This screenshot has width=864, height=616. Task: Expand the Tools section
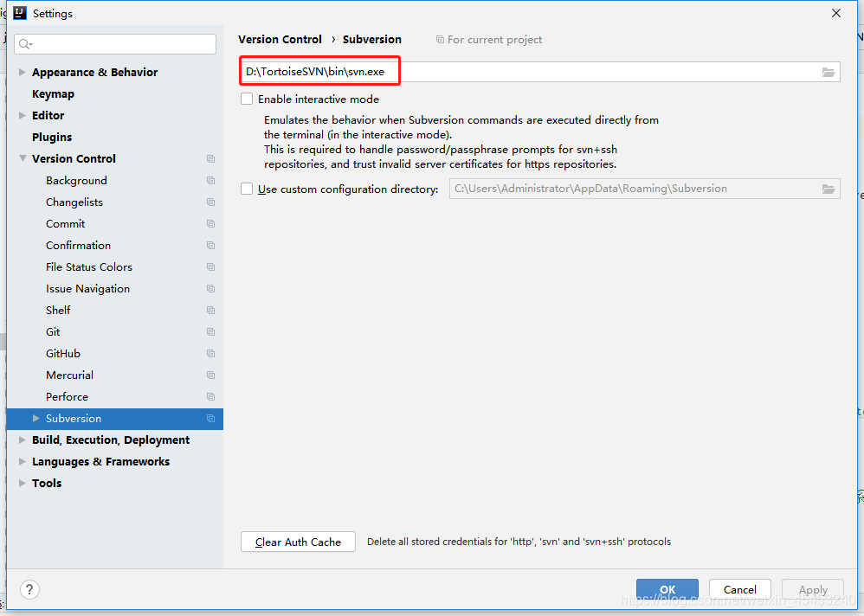pos(22,483)
